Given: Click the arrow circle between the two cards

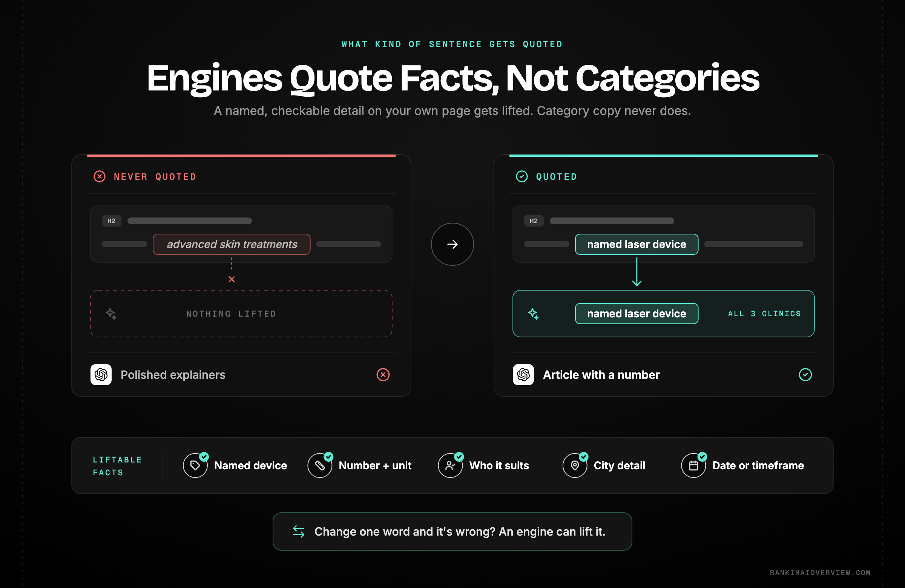Looking at the screenshot, I should pos(452,244).
